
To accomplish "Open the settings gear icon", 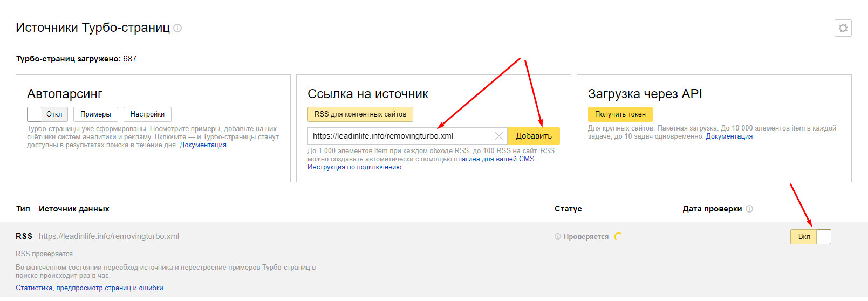I will coord(843,28).
